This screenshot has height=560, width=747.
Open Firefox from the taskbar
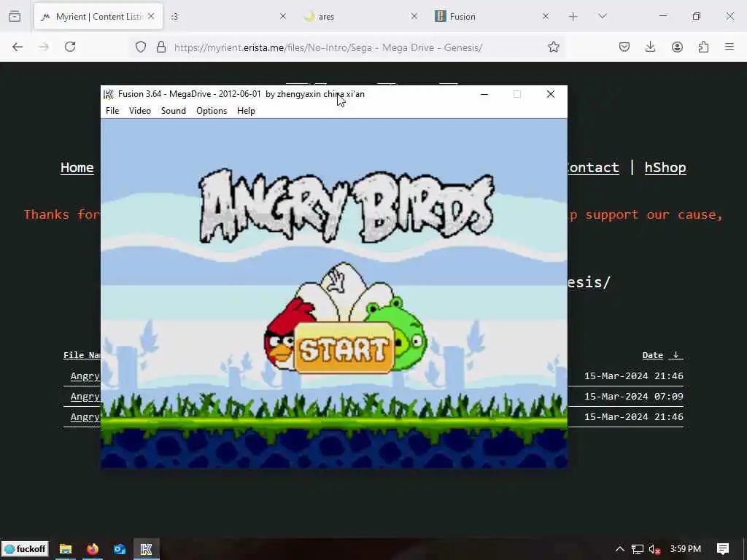click(x=93, y=549)
